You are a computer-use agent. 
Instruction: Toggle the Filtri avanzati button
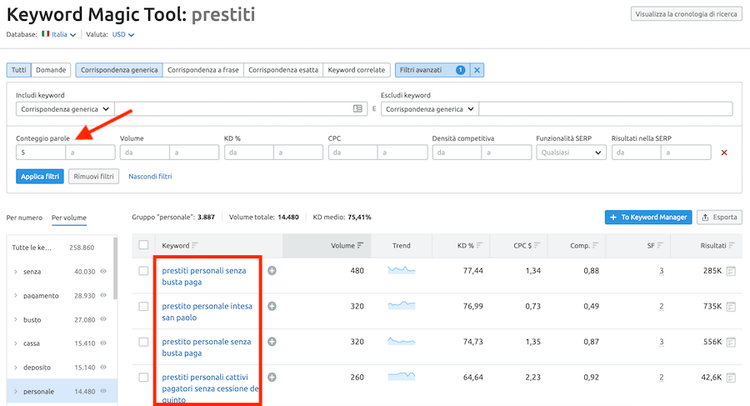pyautogui.click(x=432, y=70)
